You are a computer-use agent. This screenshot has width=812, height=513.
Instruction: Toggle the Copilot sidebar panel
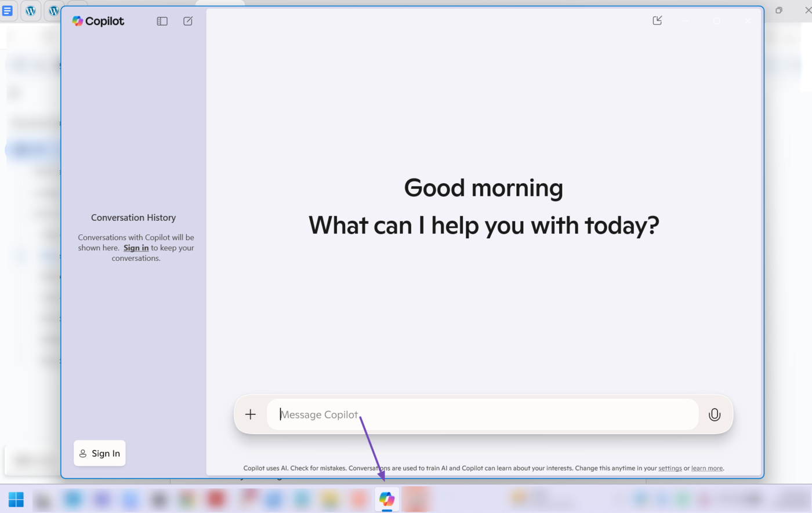162,21
